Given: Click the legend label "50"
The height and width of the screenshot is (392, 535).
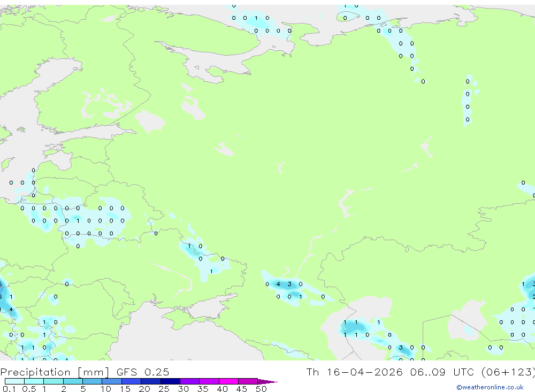Looking at the screenshot, I should 261,389.
